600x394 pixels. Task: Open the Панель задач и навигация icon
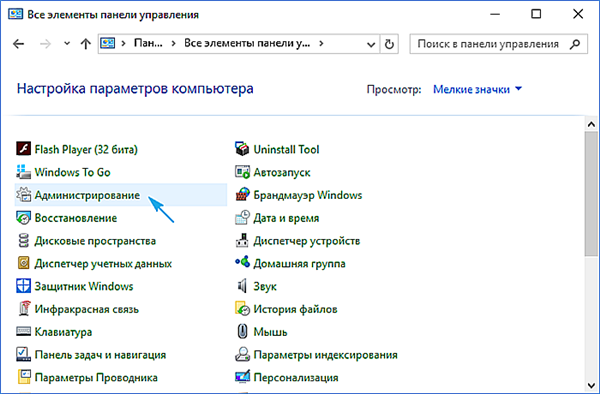point(23,354)
